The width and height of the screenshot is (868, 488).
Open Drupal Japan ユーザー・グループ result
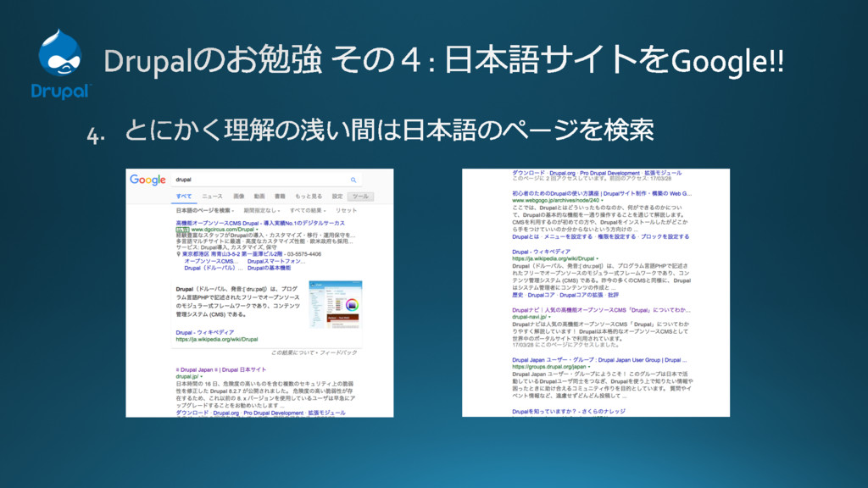(x=599, y=360)
